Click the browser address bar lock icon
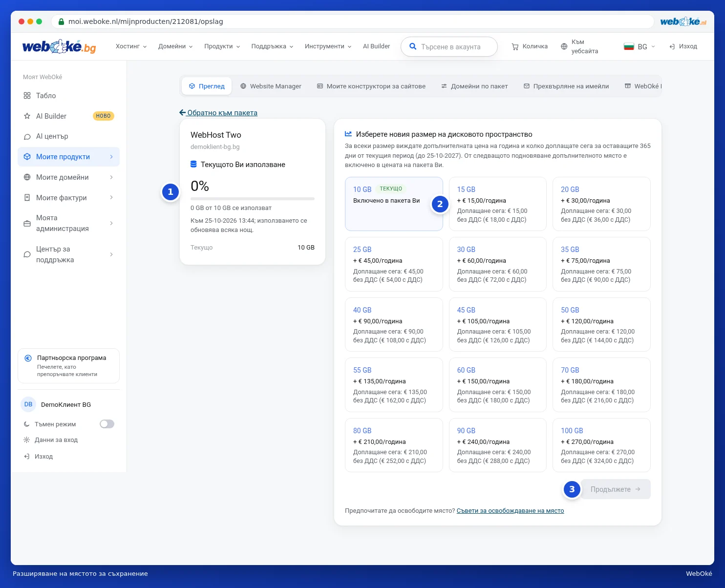This screenshot has height=588, width=725. (62, 21)
